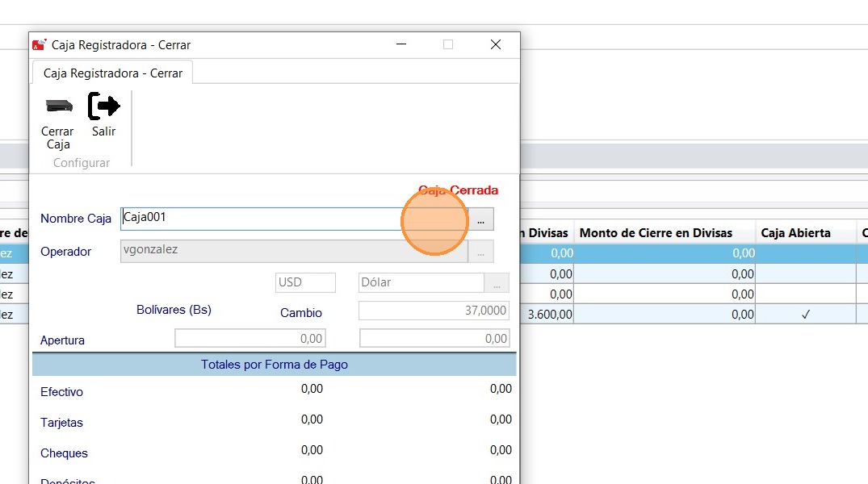Click the Cambio field showing 37,0000

click(x=434, y=311)
